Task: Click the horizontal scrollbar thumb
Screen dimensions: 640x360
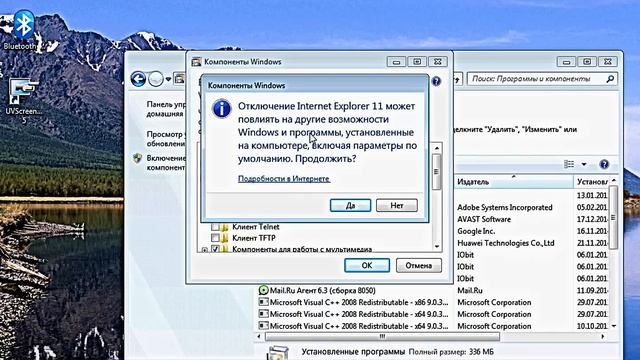Action: pyautogui.click(x=382, y=336)
